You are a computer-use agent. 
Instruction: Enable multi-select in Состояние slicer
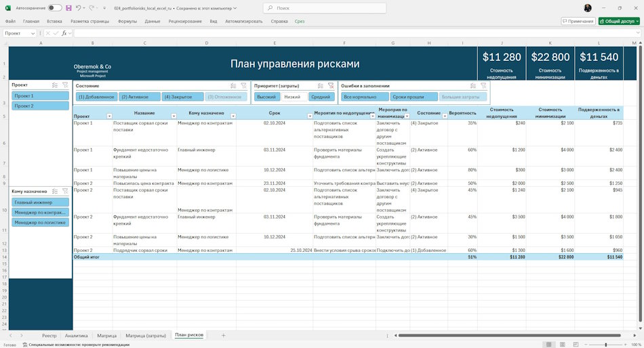point(233,86)
